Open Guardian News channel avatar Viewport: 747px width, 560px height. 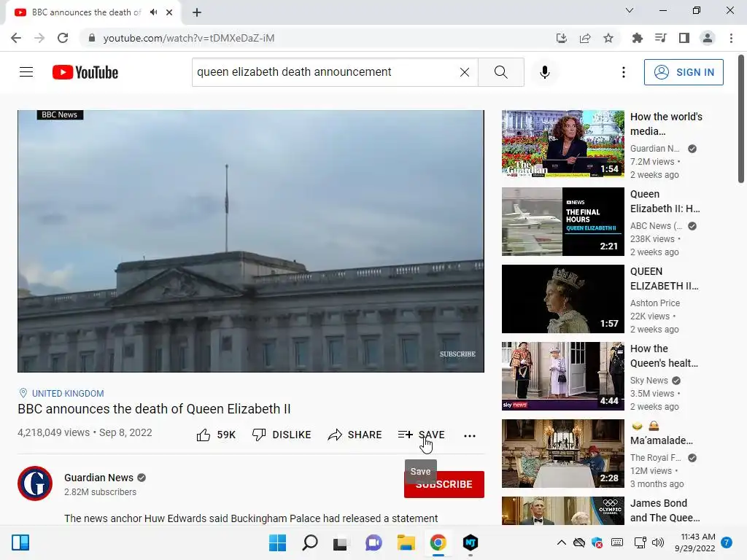pos(35,483)
